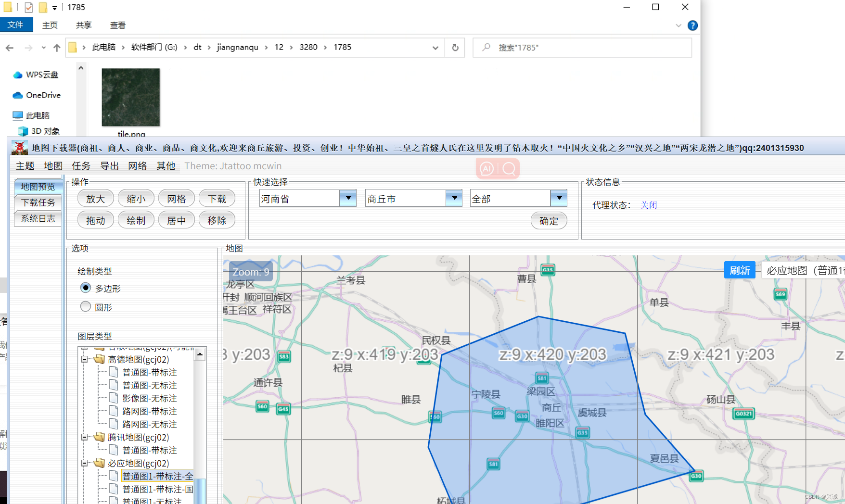Click the 缩小 zoom-out button
The height and width of the screenshot is (504, 845).
[x=136, y=199]
